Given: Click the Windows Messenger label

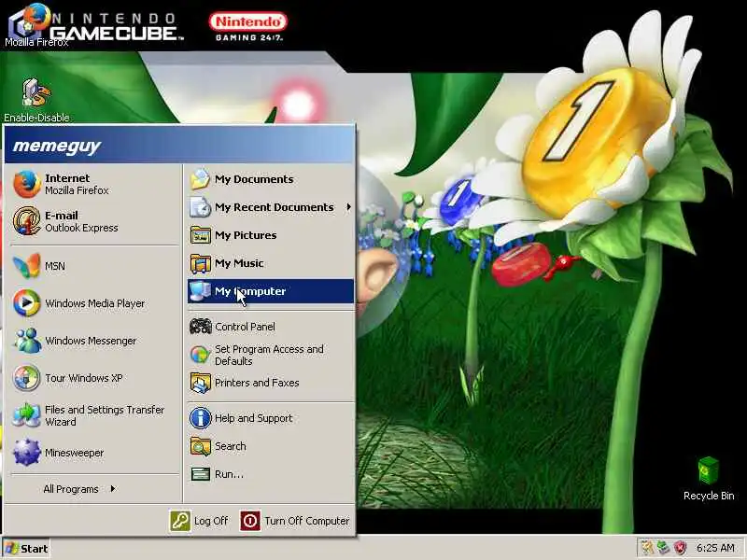Looking at the screenshot, I should click(91, 341).
